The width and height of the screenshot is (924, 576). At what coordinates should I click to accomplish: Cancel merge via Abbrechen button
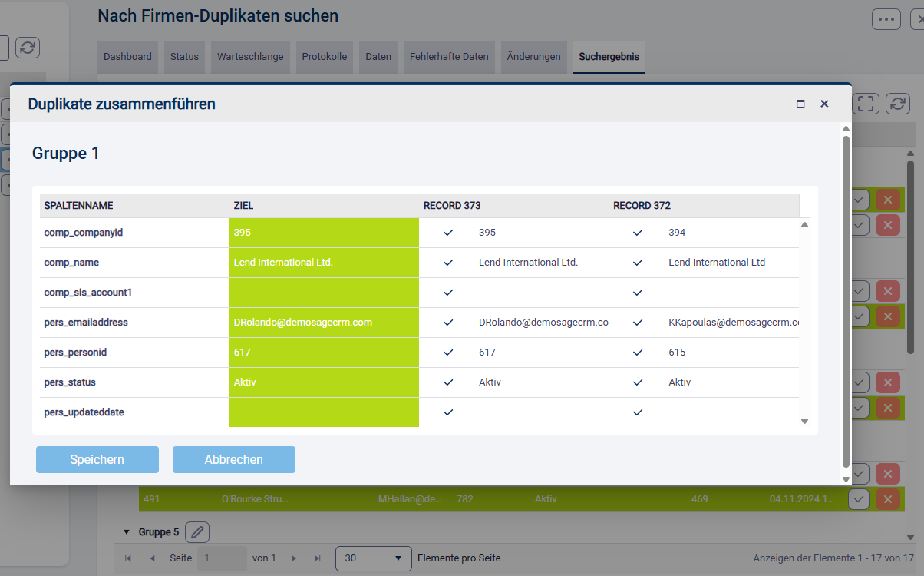pos(233,459)
